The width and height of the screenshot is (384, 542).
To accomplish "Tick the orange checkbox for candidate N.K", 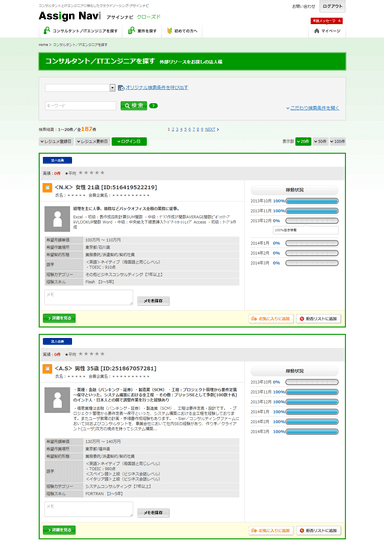I will (47, 188).
